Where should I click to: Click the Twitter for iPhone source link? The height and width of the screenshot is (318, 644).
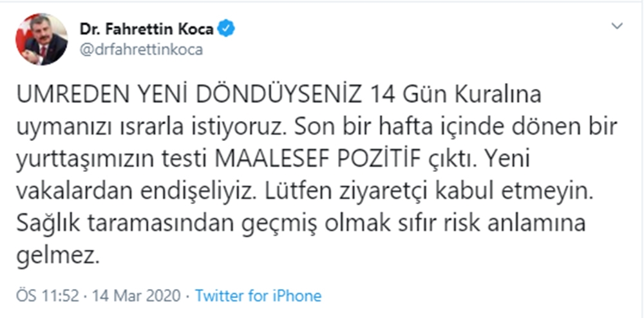(x=258, y=296)
